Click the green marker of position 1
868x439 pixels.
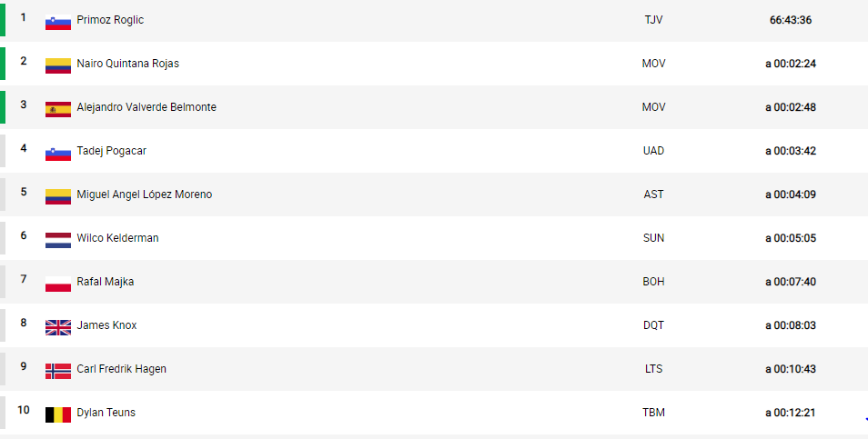[x=3, y=20]
